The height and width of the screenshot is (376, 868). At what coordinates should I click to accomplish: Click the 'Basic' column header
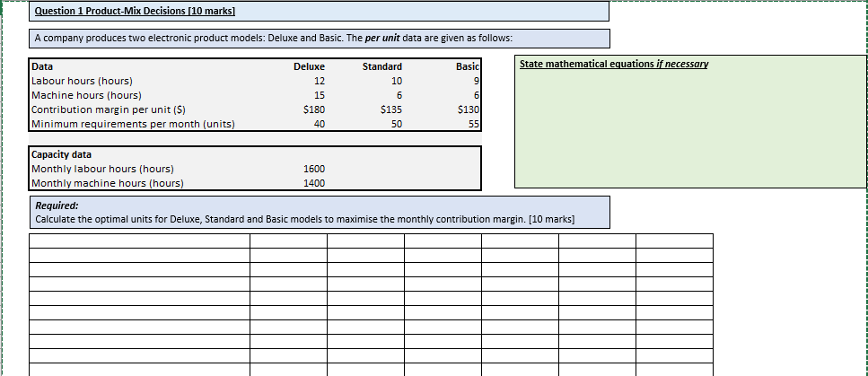coord(468,66)
